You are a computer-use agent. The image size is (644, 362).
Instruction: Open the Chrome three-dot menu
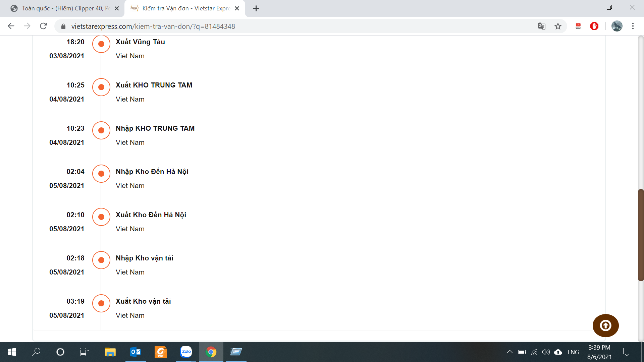pos(633,26)
